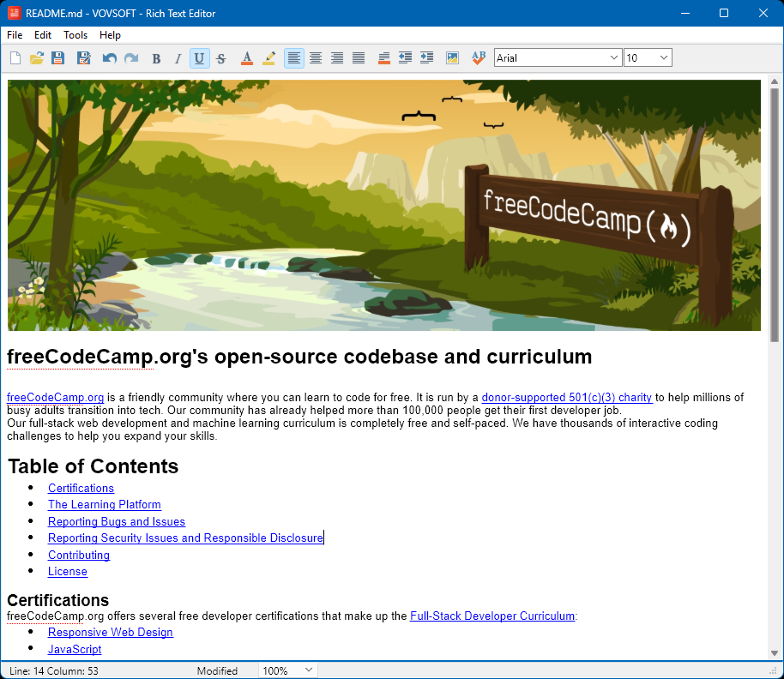
Task: Open the Reporting Bugs and Issues link
Action: tap(117, 521)
